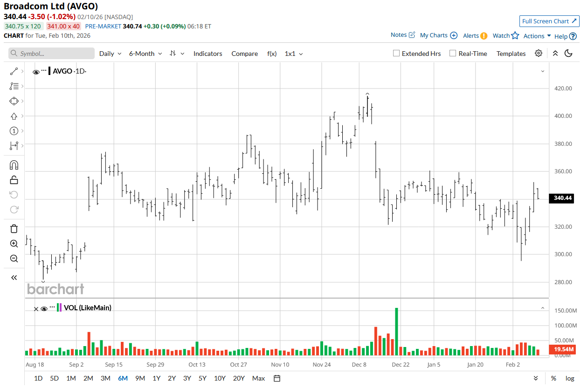
Task: Open the Daily interval dropdown
Action: pos(111,54)
